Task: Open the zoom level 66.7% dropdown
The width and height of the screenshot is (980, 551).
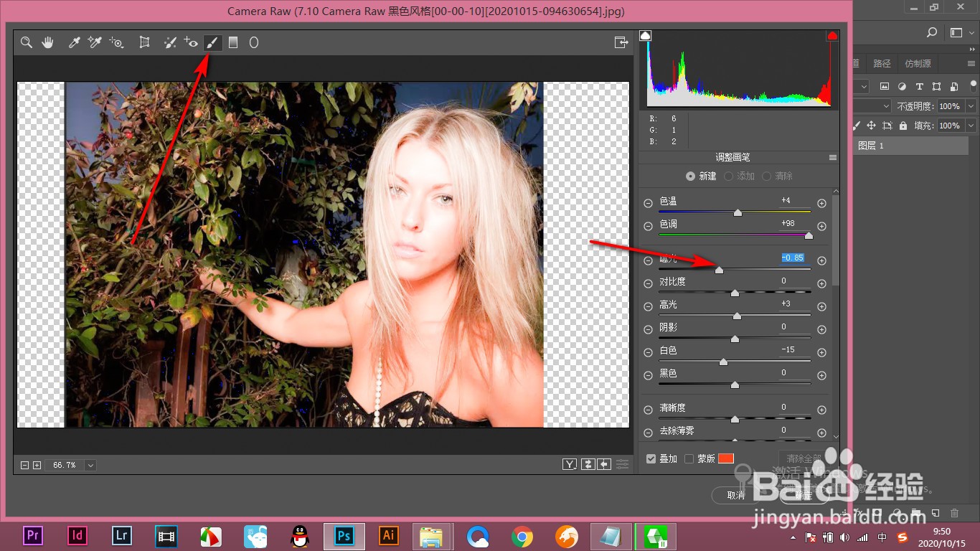Action: click(x=90, y=465)
